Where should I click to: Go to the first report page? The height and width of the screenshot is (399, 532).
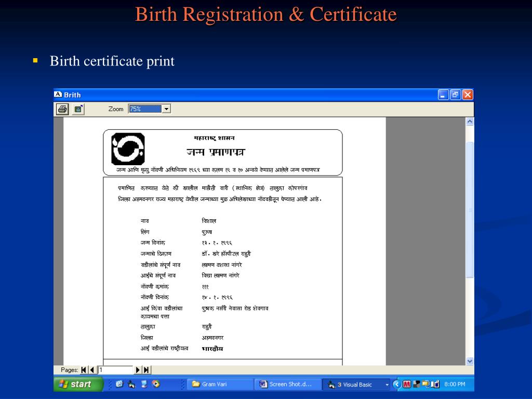click(x=84, y=370)
